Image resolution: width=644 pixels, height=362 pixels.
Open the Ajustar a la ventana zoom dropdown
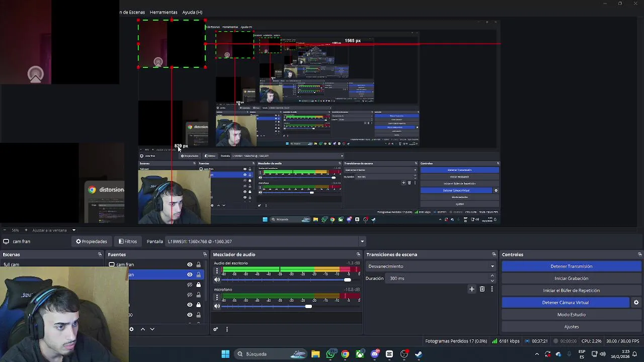pos(54,230)
